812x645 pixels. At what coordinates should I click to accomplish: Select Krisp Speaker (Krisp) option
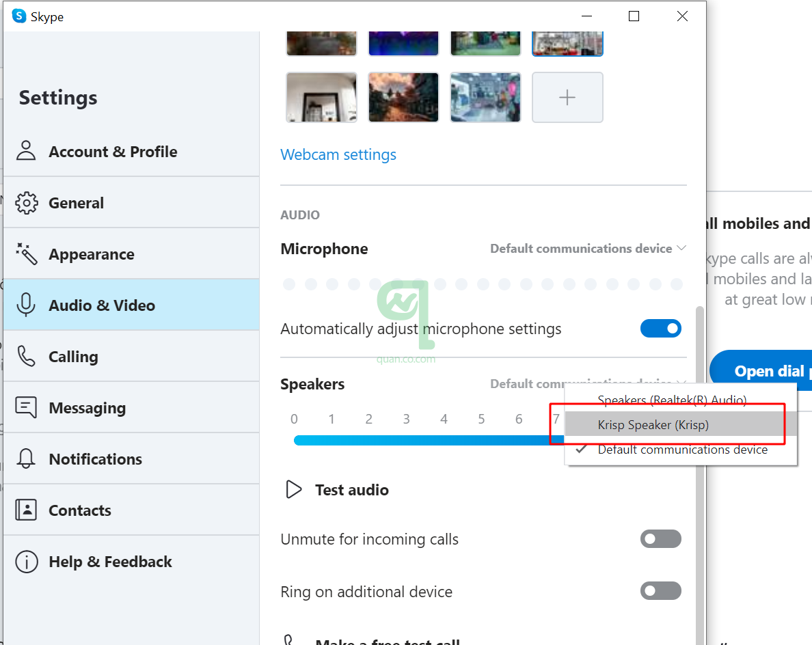point(681,424)
